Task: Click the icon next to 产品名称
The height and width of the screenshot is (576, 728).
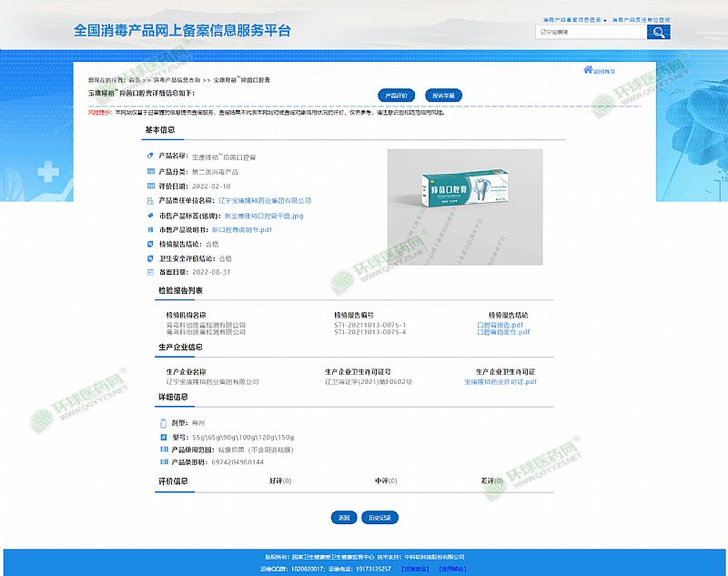Action: (151, 157)
